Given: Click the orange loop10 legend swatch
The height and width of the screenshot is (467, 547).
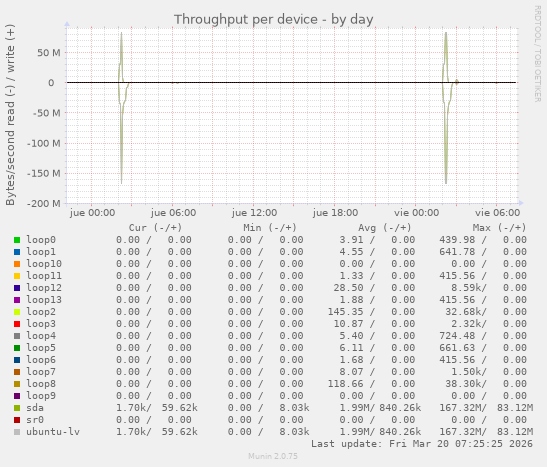Looking at the screenshot, I should (17, 264).
